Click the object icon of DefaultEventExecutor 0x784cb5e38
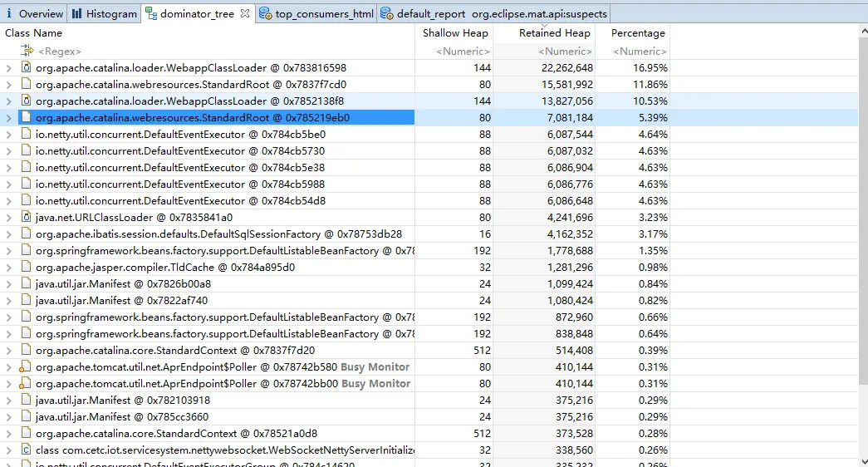Screen dimensions: 868x467 [26, 167]
